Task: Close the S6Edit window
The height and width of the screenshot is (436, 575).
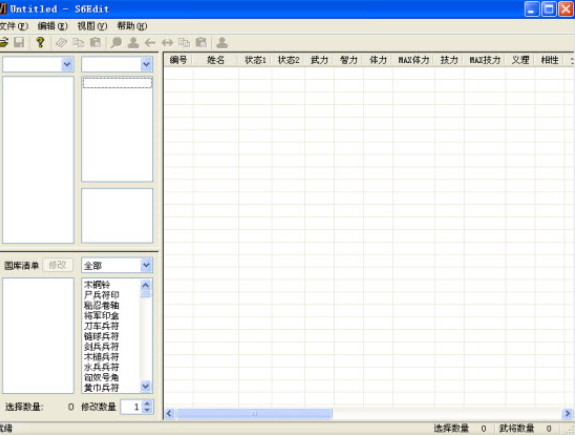Action: point(566,9)
